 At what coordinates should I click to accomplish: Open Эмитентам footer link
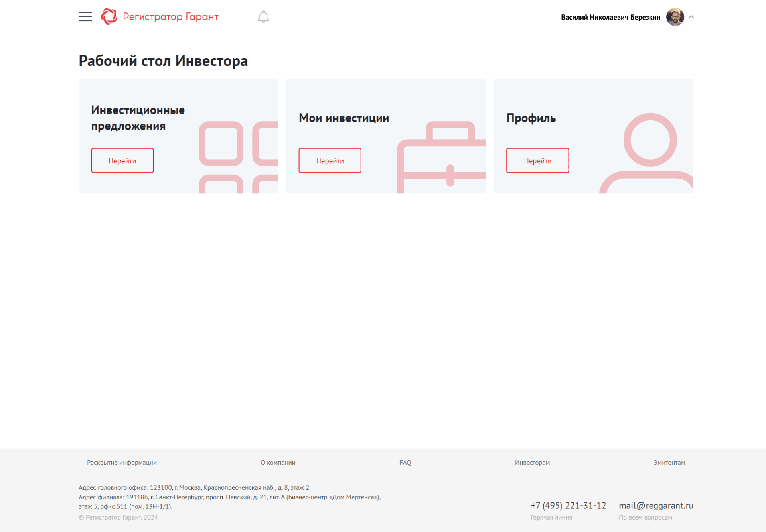[x=669, y=463]
